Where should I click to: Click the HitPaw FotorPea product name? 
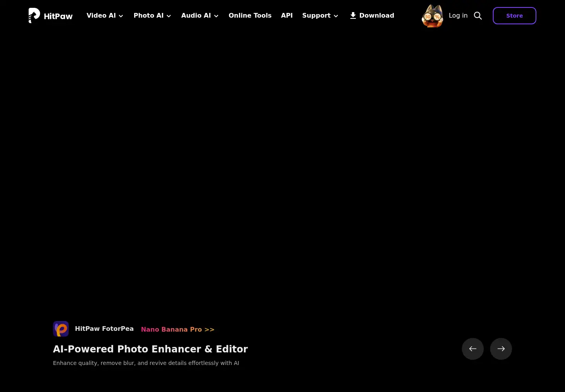104,329
